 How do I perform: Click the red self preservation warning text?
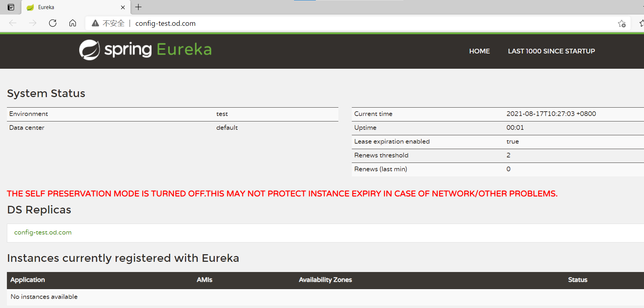282,193
